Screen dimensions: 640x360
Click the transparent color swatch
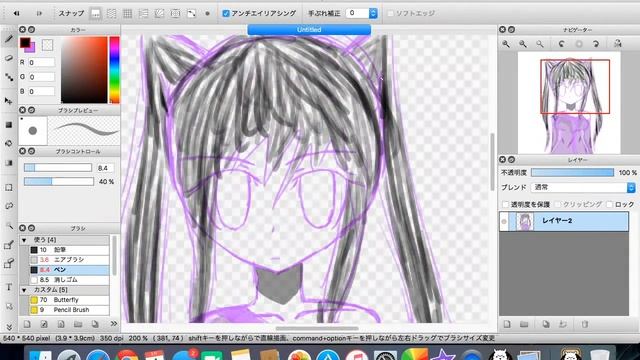coord(47,45)
